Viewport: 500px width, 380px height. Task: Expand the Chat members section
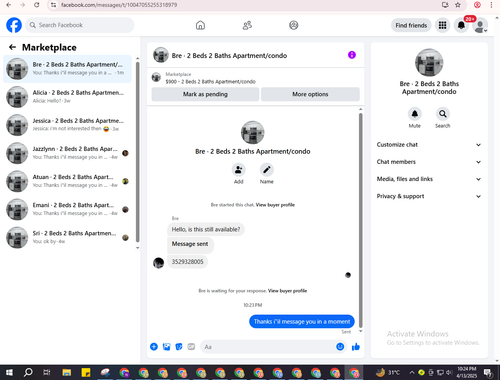click(429, 162)
